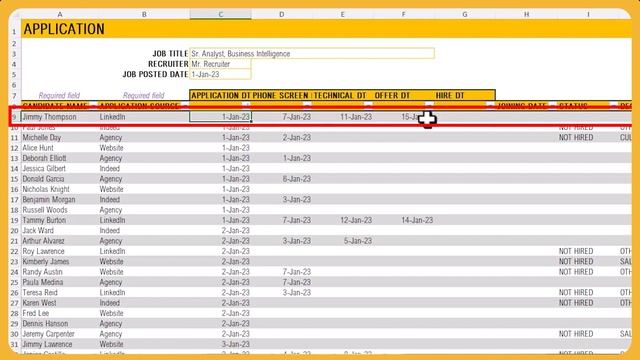Click 'Indeed' source for Karen West

pos(110,303)
